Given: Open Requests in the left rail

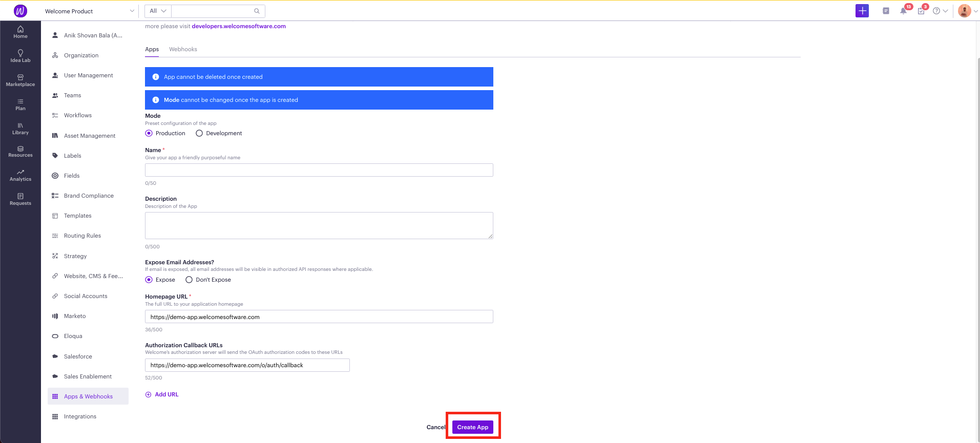Looking at the screenshot, I should 20,199.
